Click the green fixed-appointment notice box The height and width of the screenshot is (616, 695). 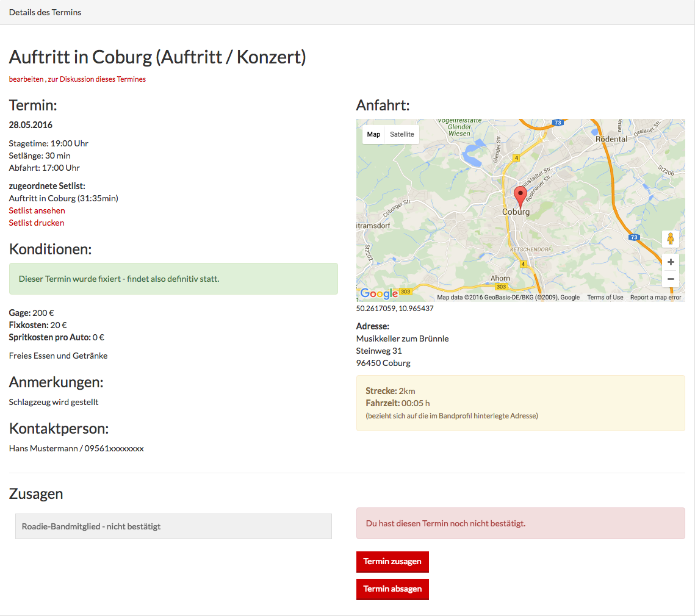point(173,279)
